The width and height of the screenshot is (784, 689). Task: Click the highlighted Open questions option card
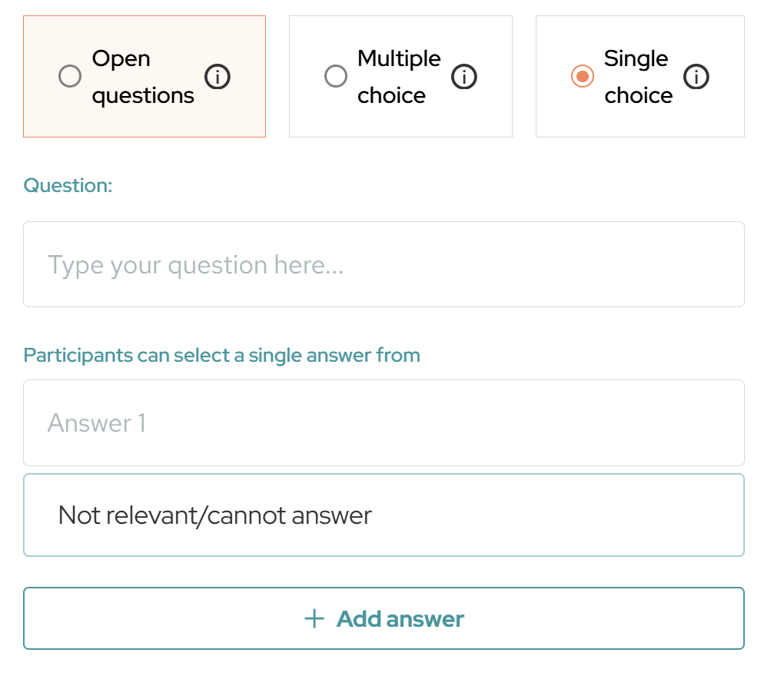(x=145, y=77)
